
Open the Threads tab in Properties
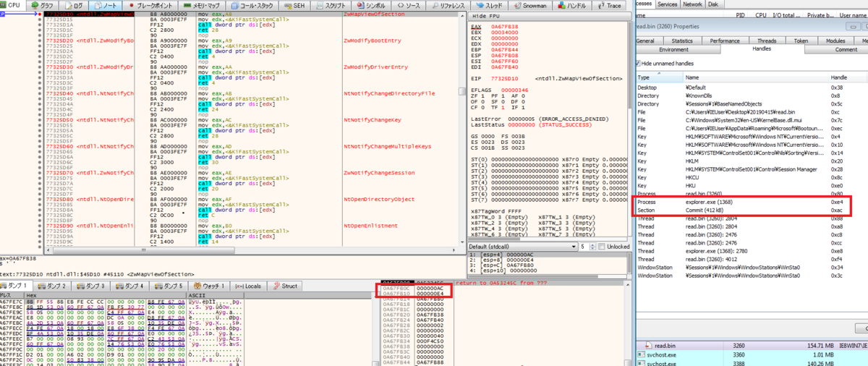pyautogui.click(x=767, y=41)
